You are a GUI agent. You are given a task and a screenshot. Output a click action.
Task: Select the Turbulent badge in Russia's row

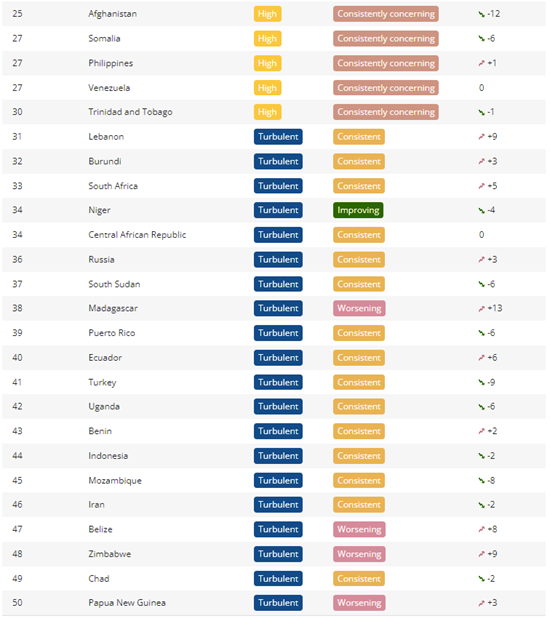point(278,260)
